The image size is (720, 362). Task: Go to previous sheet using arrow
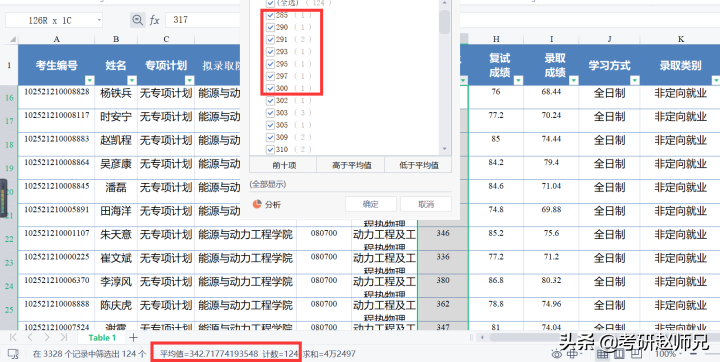pyautogui.click(x=30, y=338)
